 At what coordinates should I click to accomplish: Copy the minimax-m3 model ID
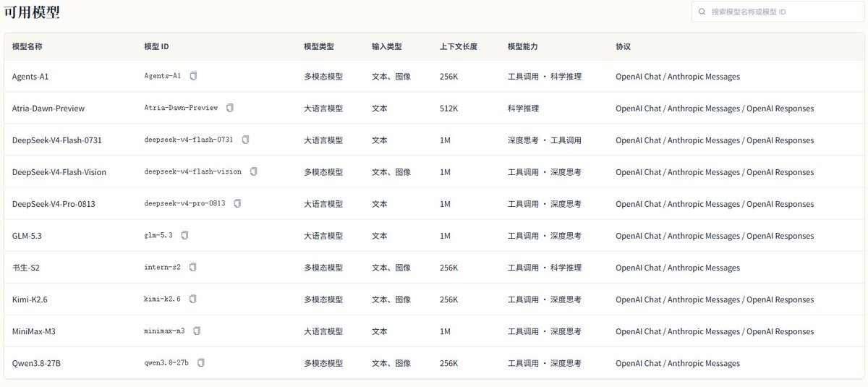(197, 331)
